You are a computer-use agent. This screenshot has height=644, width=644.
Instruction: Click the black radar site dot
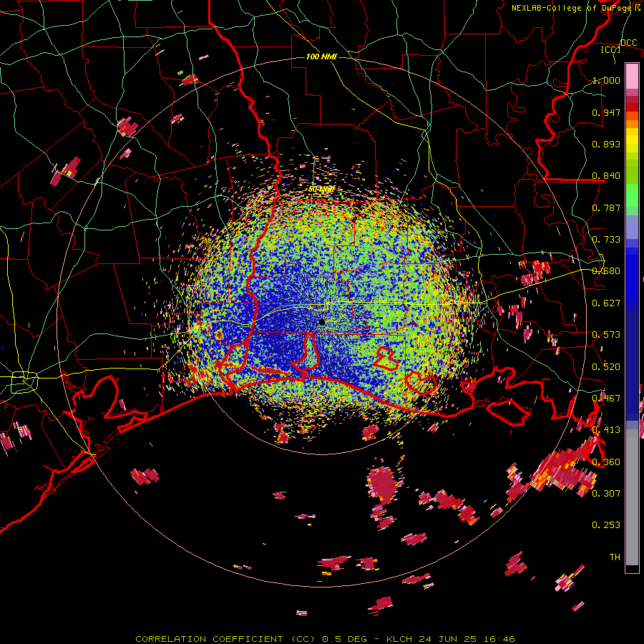322,323
